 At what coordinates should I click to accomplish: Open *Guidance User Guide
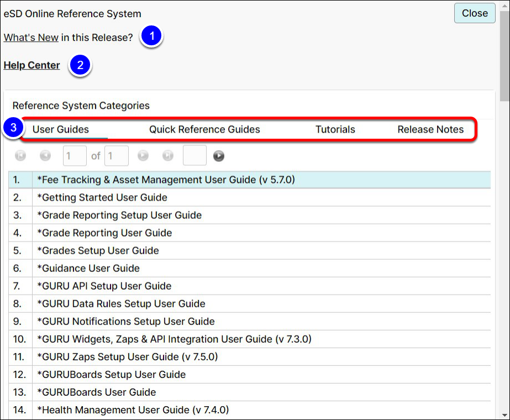click(249, 269)
